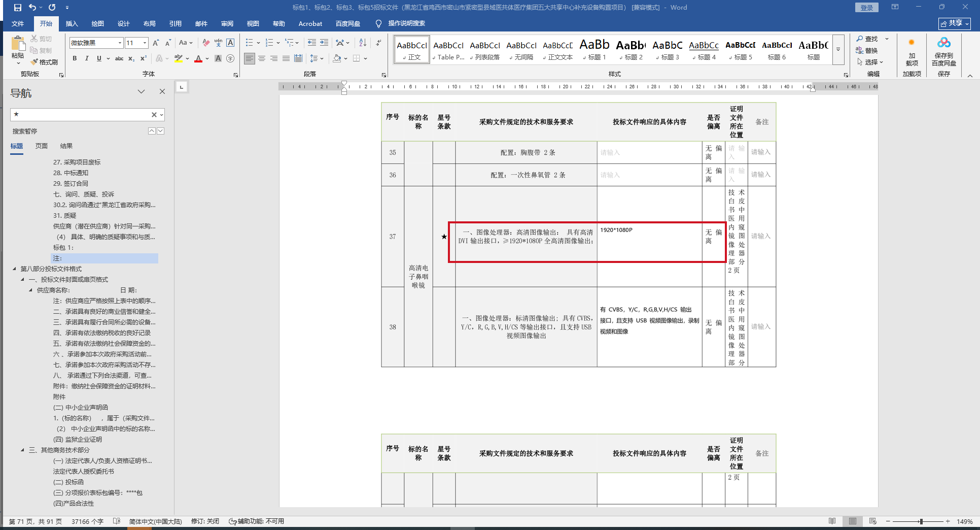Toggle Bold formatting
Screen dimensions: 980x530
click(x=75, y=58)
